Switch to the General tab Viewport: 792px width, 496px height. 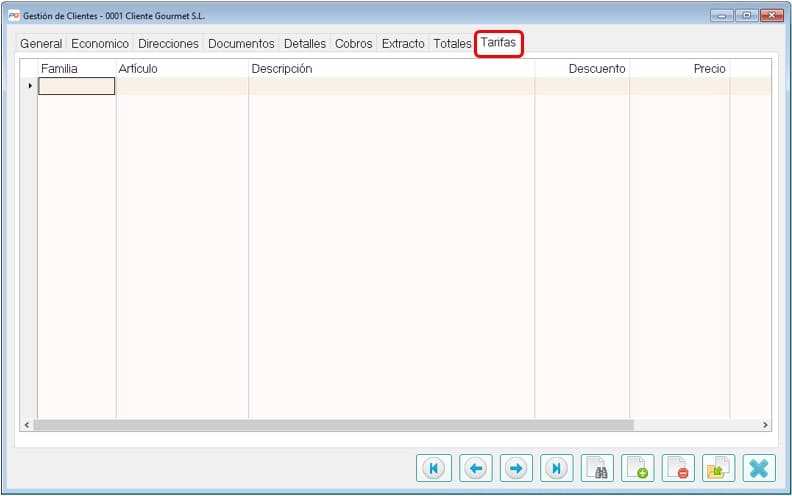click(41, 43)
